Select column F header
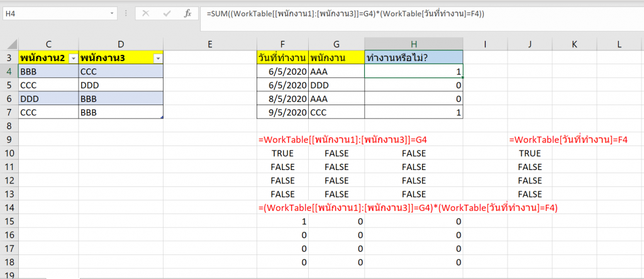The image size is (644, 279). tap(282, 44)
